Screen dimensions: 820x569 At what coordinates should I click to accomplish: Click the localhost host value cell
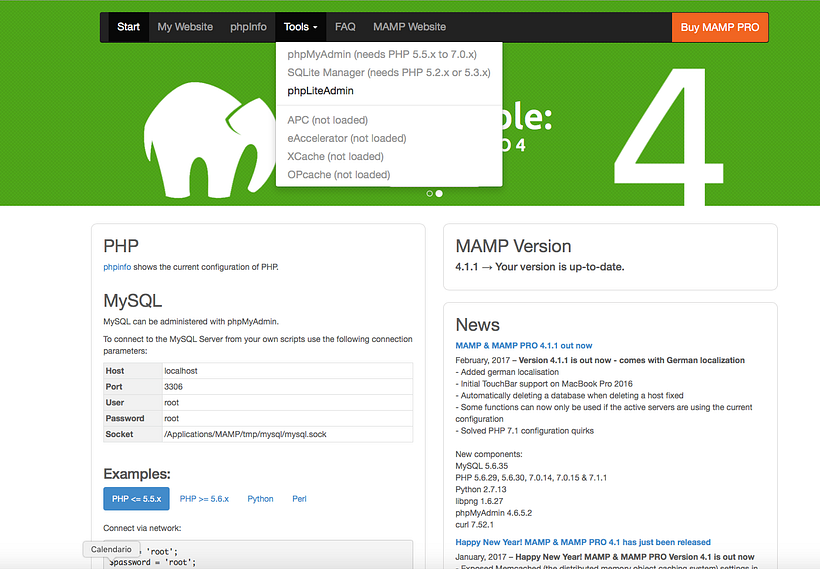pos(288,371)
